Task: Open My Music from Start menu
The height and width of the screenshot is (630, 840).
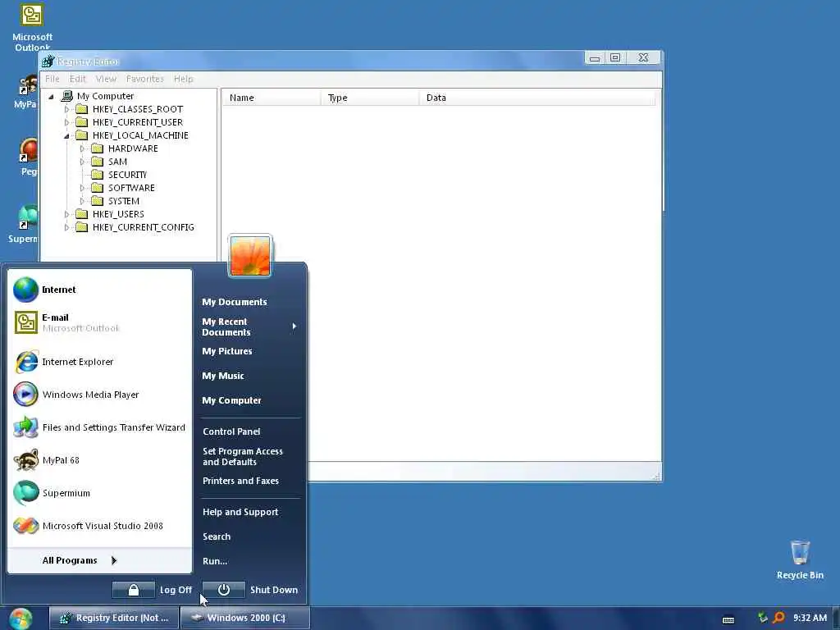Action: (x=223, y=376)
